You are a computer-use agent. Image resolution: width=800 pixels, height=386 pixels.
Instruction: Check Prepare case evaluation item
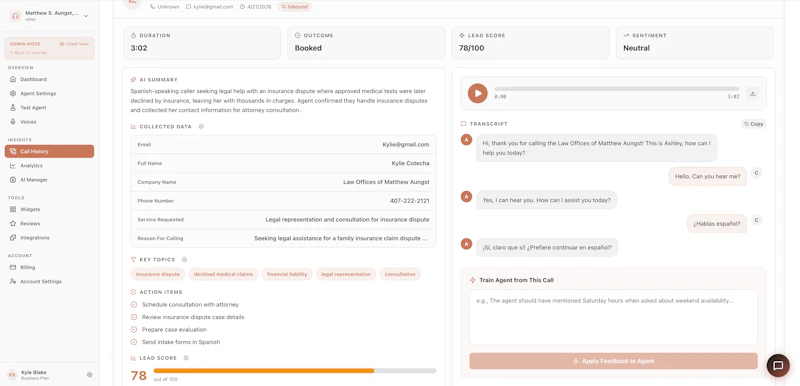tap(134, 329)
